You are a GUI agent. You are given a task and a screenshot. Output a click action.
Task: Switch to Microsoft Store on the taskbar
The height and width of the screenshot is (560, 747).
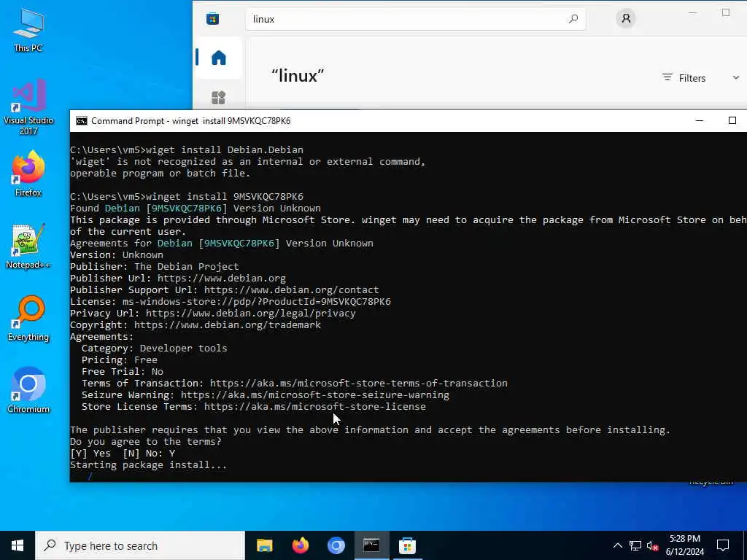click(407, 545)
